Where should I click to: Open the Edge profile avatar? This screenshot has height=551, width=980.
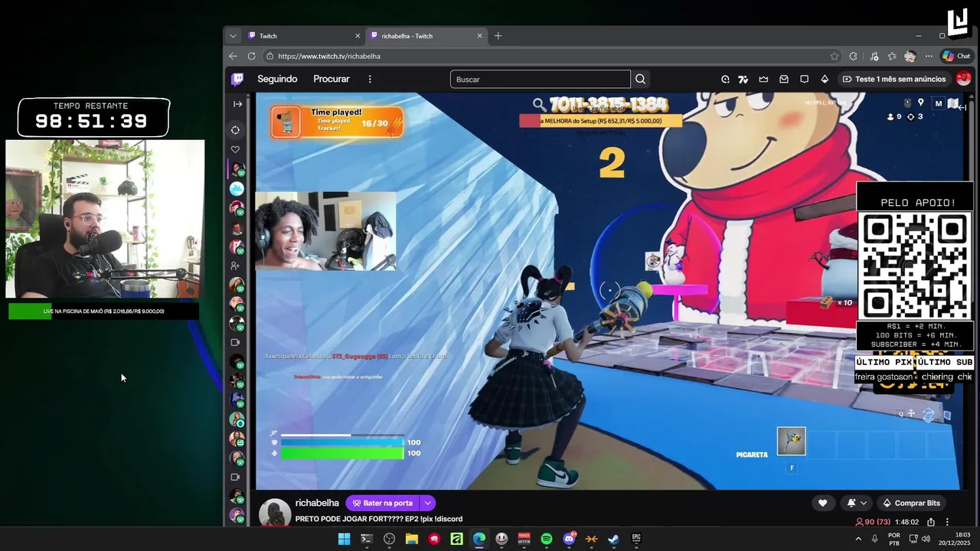[x=910, y=56]
